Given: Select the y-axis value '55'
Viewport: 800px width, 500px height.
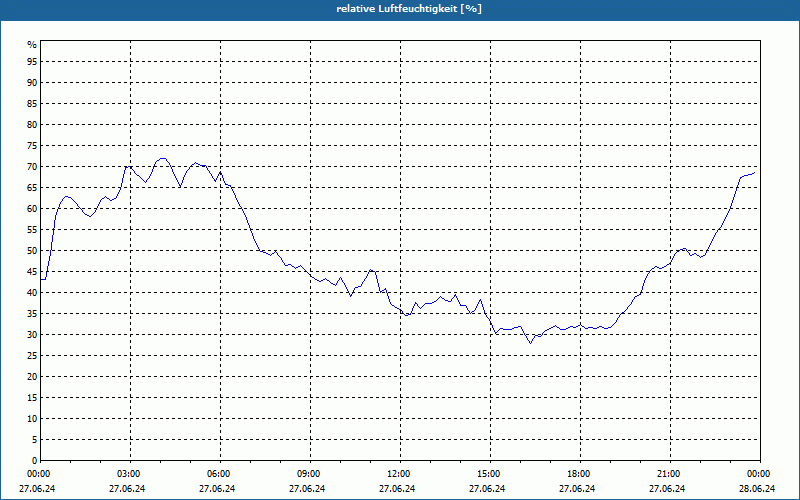Looking at the screenshot, I should 32,230.
